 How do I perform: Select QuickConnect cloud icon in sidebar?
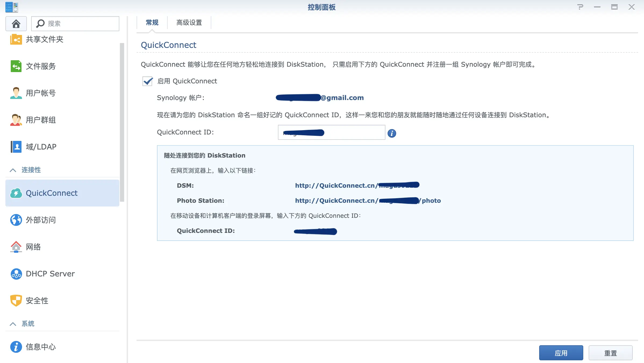point(16,193)
